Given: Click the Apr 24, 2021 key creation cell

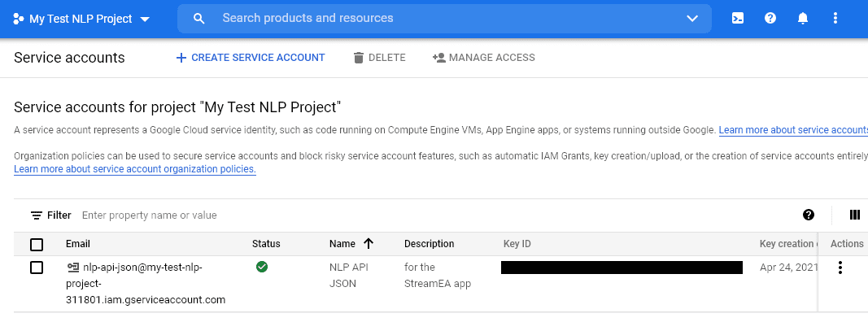Looking at the screenshot, I should pos(788,268).
